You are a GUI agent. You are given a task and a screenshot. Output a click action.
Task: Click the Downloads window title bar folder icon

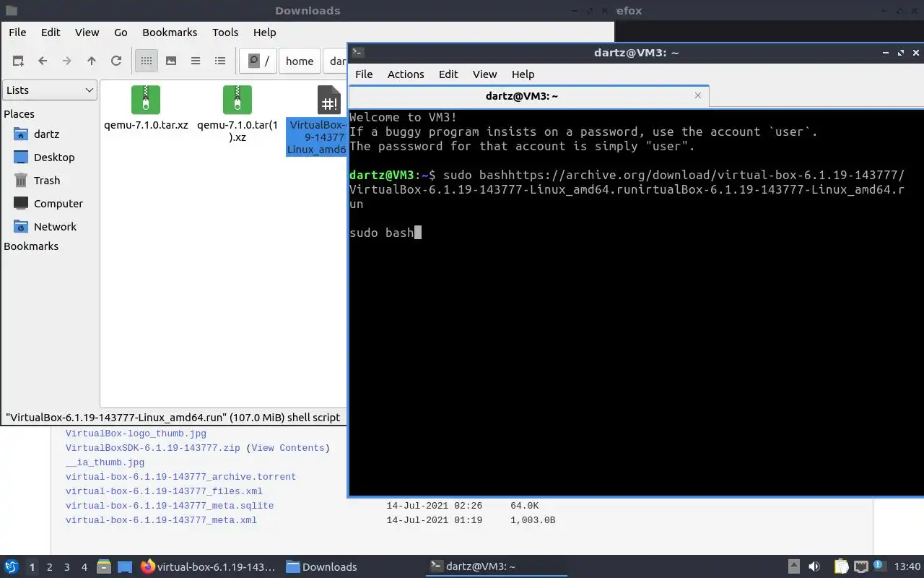[11, 11]
